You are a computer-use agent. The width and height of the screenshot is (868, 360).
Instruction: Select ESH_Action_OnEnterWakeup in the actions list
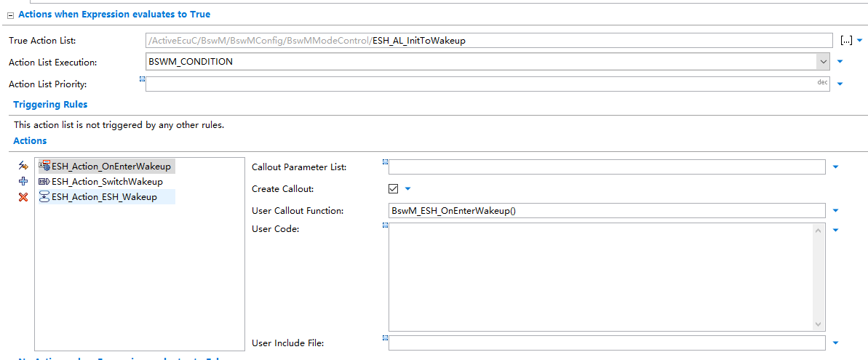105,166
